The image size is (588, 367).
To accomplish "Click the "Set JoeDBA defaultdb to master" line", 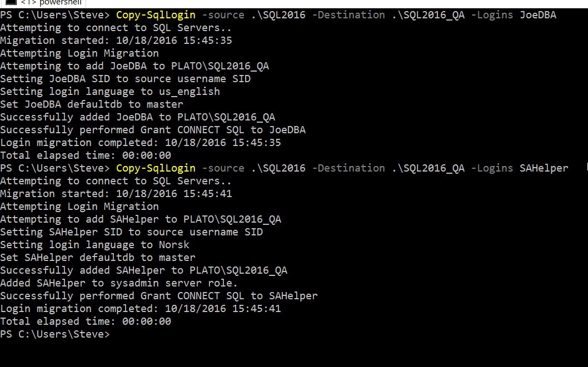I will click(x=92, y=104).
